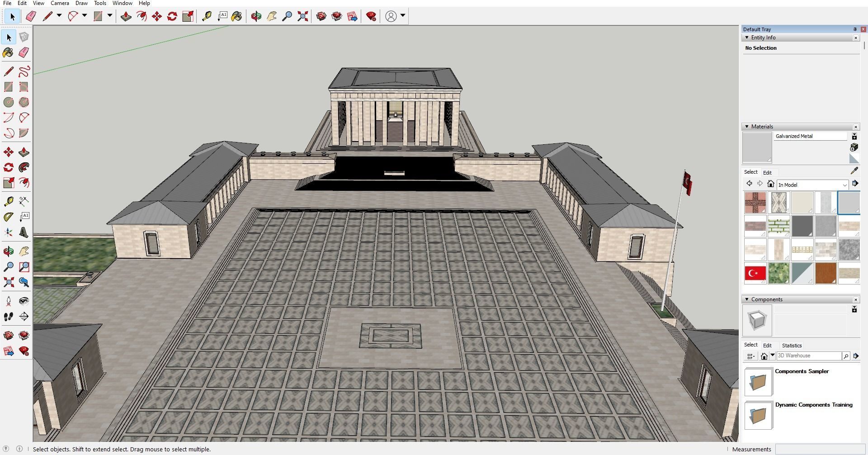Select the Rotated Rectangle tool
This screenshot has height=455, width=868.
point(24,87)
